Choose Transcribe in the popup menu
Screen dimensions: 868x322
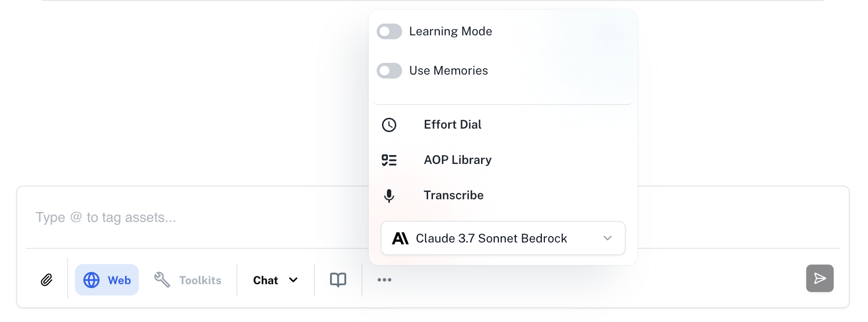click(x=454, y=195)
